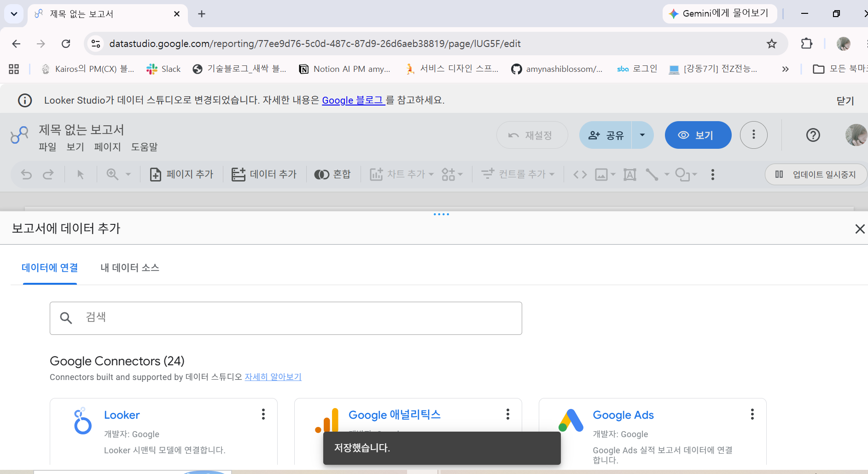Select the Google 애널리틱스 connector
Screen dimensions: 868x474
coord(395,415)
